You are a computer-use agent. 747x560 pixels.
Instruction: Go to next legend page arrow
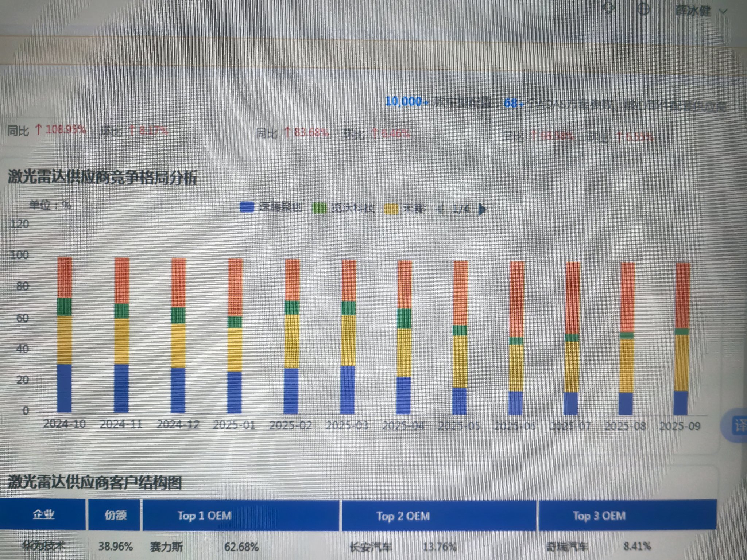coord(482,209)
